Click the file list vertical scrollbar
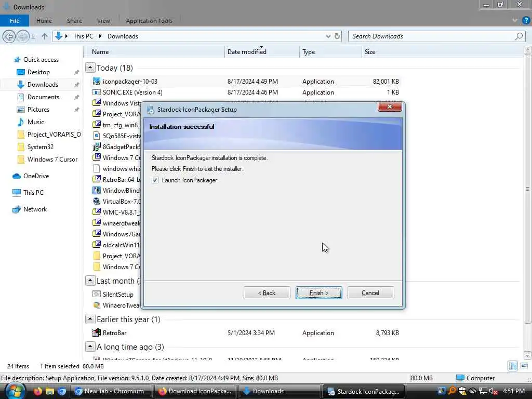Screen dimensions: 532x399 [527, 189]
